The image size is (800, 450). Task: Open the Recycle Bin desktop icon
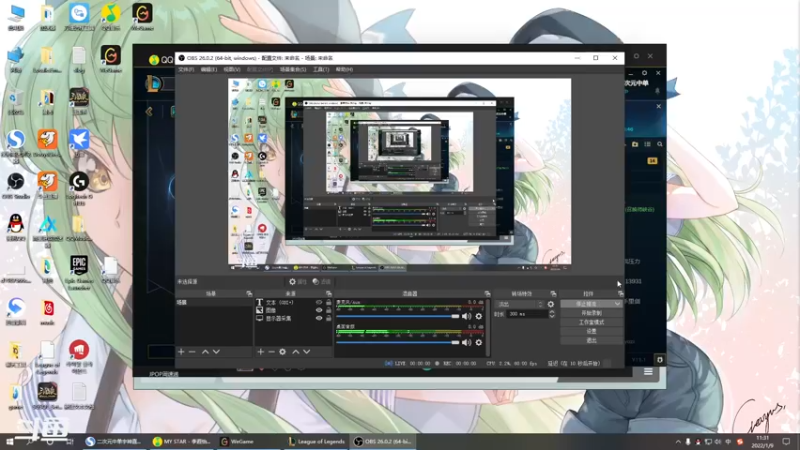click(x=16, y=102)
